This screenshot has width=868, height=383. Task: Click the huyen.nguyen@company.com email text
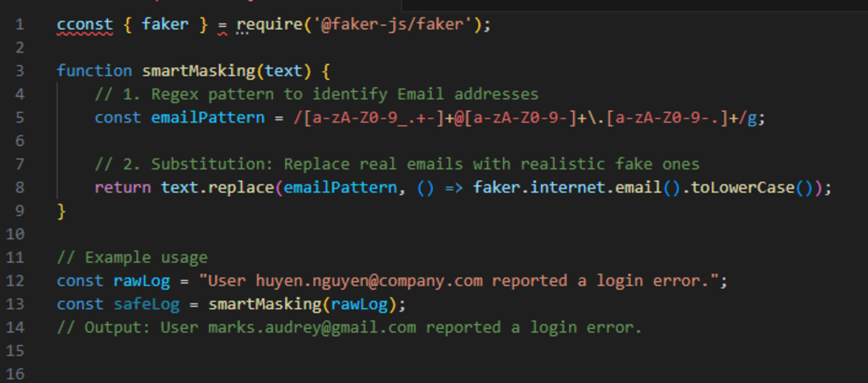point(369,281)
